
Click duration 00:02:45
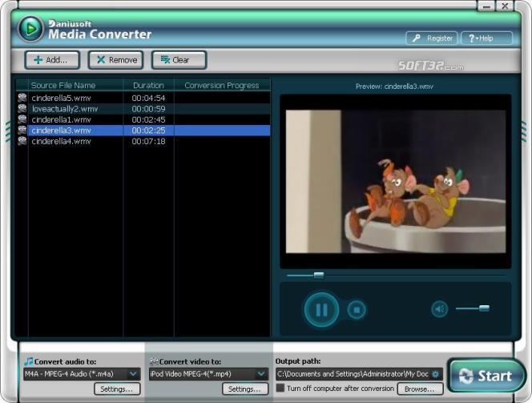[x=148, y=119]
